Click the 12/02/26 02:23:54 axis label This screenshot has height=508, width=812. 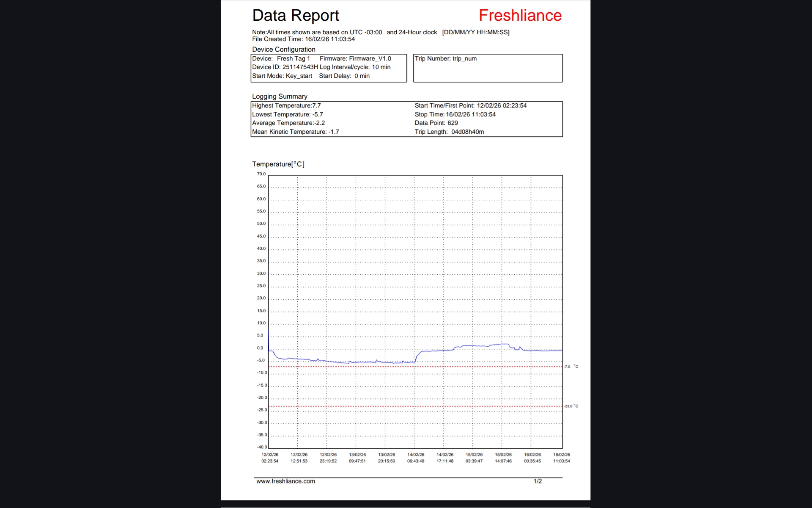[x=270, y=458]
